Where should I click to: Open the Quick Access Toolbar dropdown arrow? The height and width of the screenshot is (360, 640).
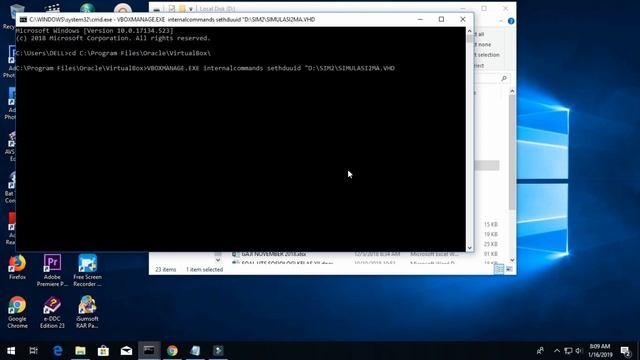(x=191, y=9)
